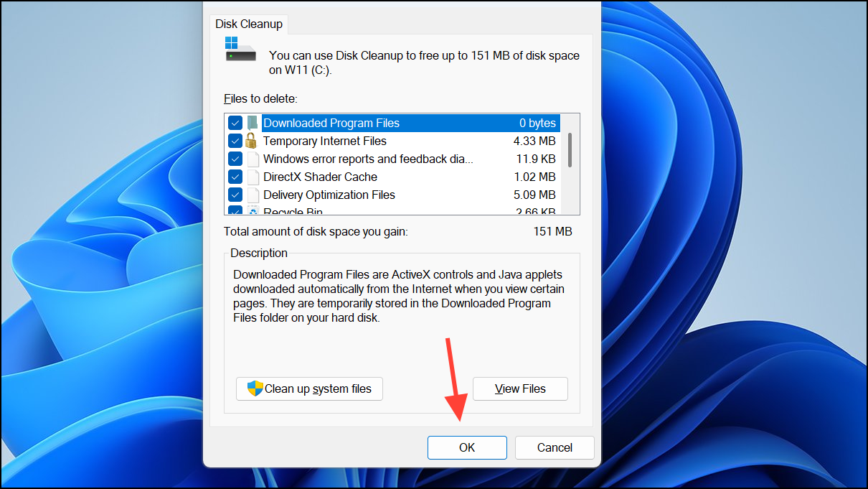Toggle the DirectX Shader Cache checkbox

pos(235,177)
